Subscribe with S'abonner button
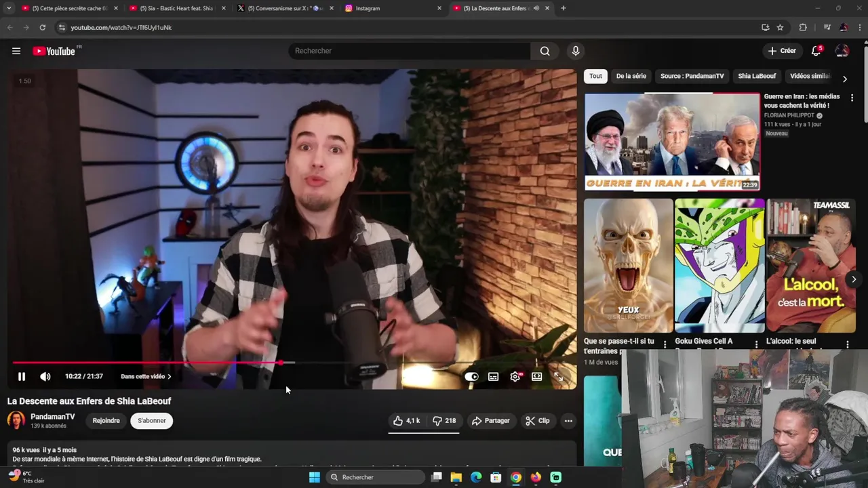This screenshot has height=488, width=868. [x=152, y=421]
